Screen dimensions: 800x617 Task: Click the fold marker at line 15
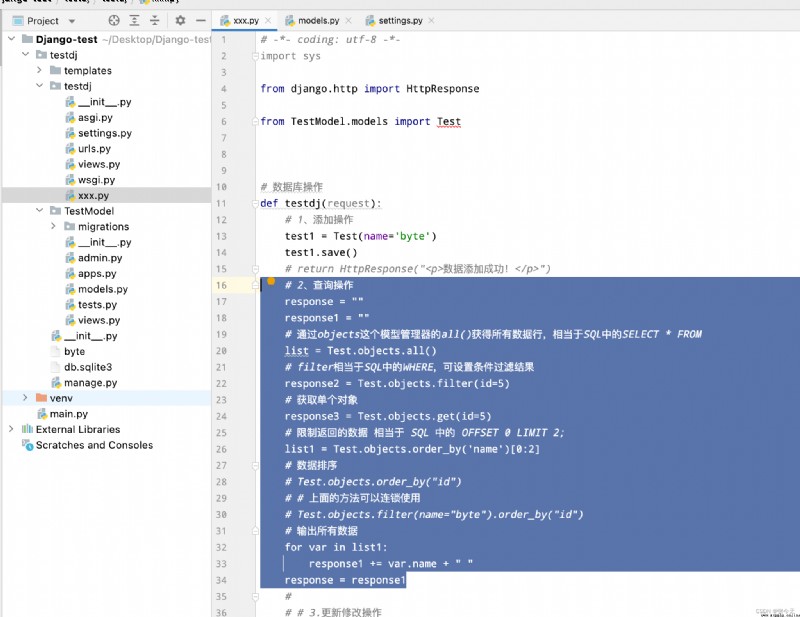[x=255, y=269]
